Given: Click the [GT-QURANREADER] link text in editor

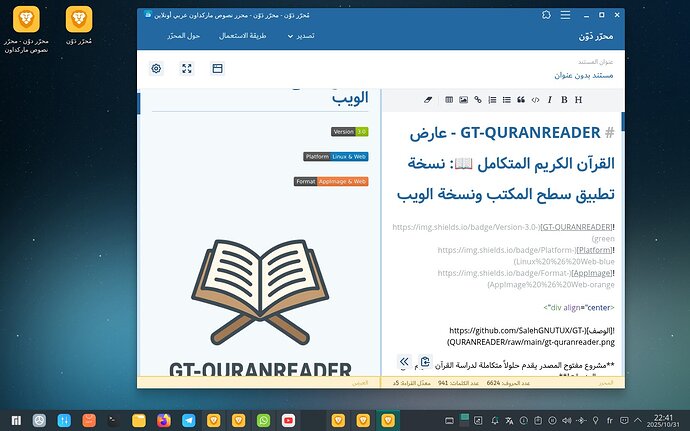Looking at the screenshot, I should tap(576, 227).
